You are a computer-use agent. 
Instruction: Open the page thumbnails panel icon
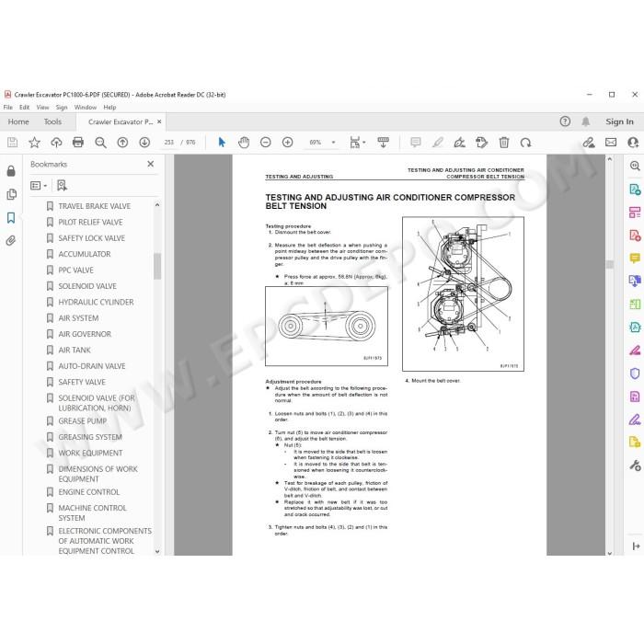(x=11, y=194)
